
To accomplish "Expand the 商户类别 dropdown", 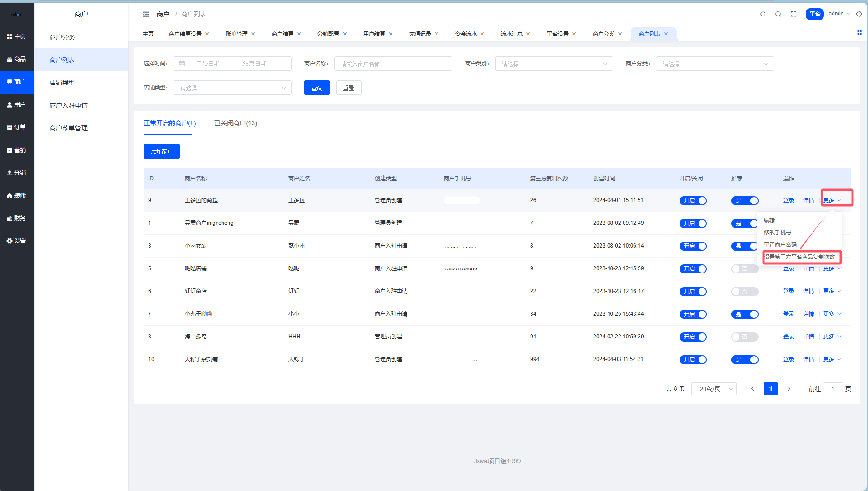I will click(x=554, y=64).
